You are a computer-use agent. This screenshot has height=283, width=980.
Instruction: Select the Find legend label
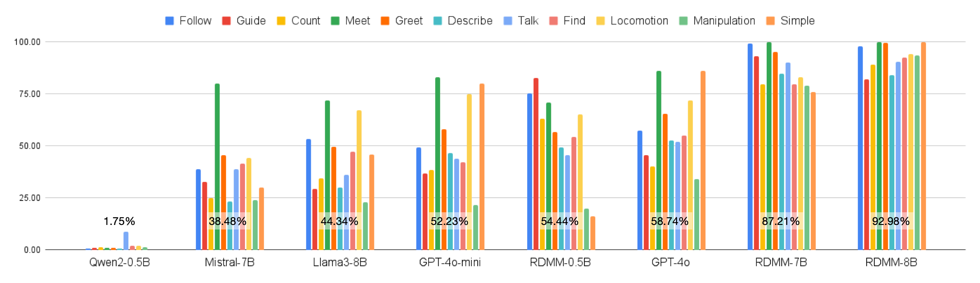click(574, 21)
